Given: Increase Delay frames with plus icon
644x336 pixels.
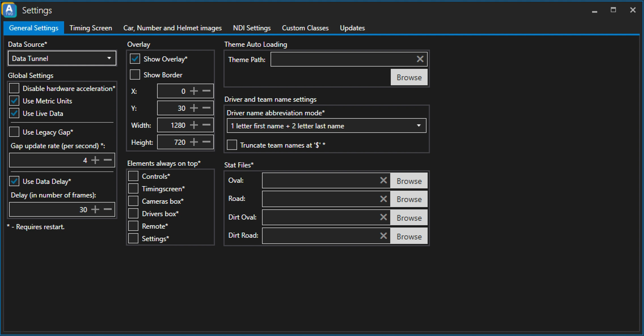Looking at the screenshot, I should [95, 210].
